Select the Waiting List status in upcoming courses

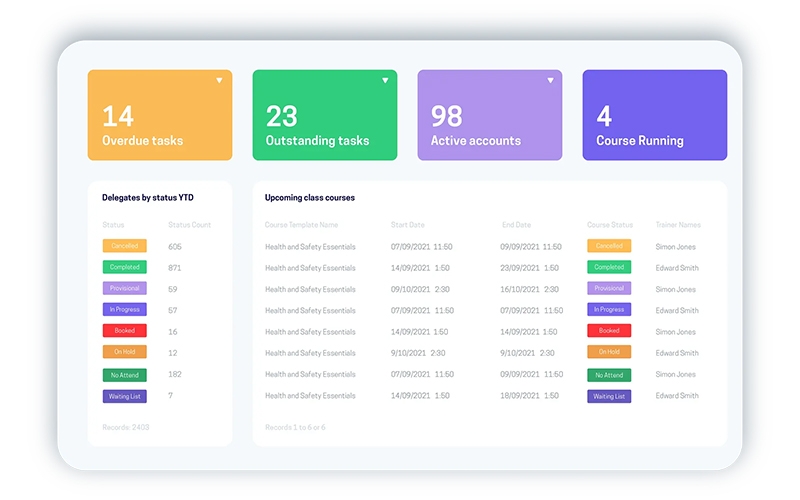609,396
